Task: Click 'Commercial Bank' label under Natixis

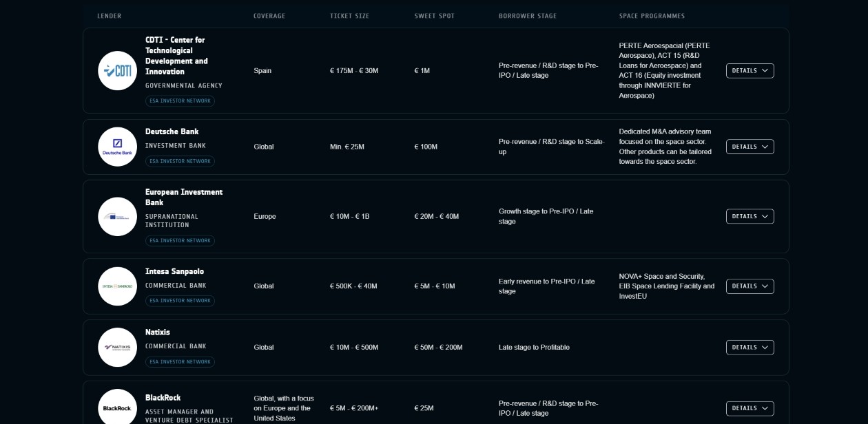Action: tap(176, 346)
